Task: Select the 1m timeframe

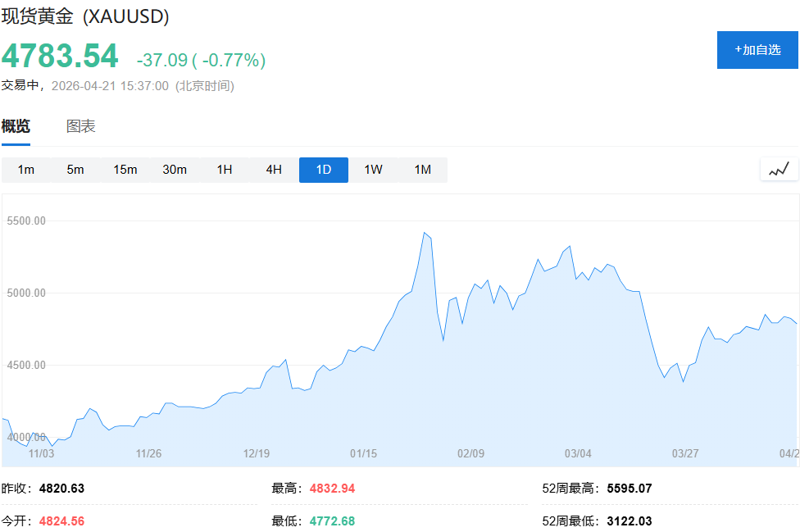Action: coord(25,170)
